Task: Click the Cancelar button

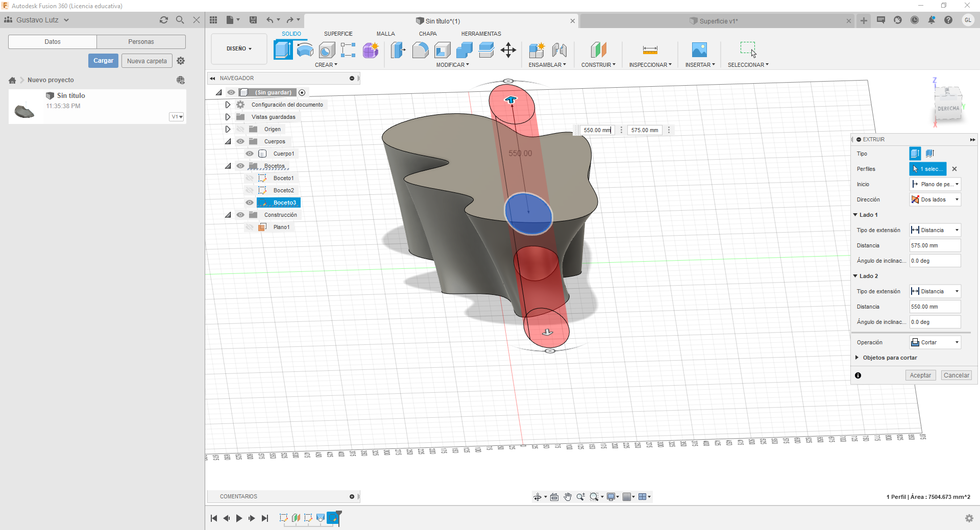Action: tap(956, 375)
